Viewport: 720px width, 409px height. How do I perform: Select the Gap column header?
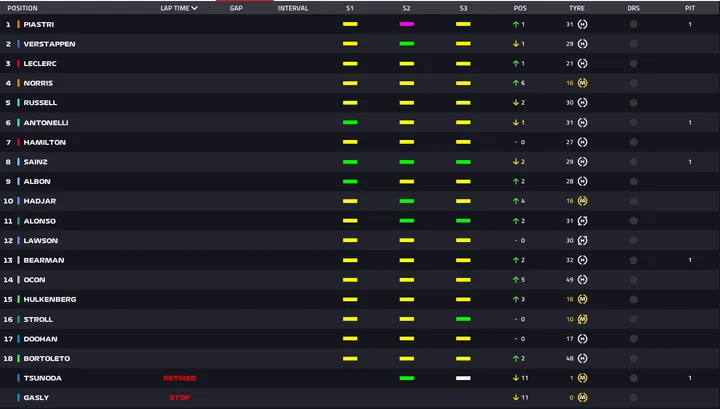236,8
